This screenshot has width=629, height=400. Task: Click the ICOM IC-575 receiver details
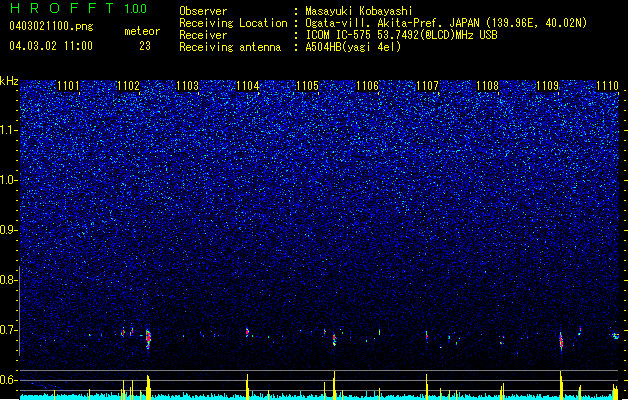[x=401, y=35]
